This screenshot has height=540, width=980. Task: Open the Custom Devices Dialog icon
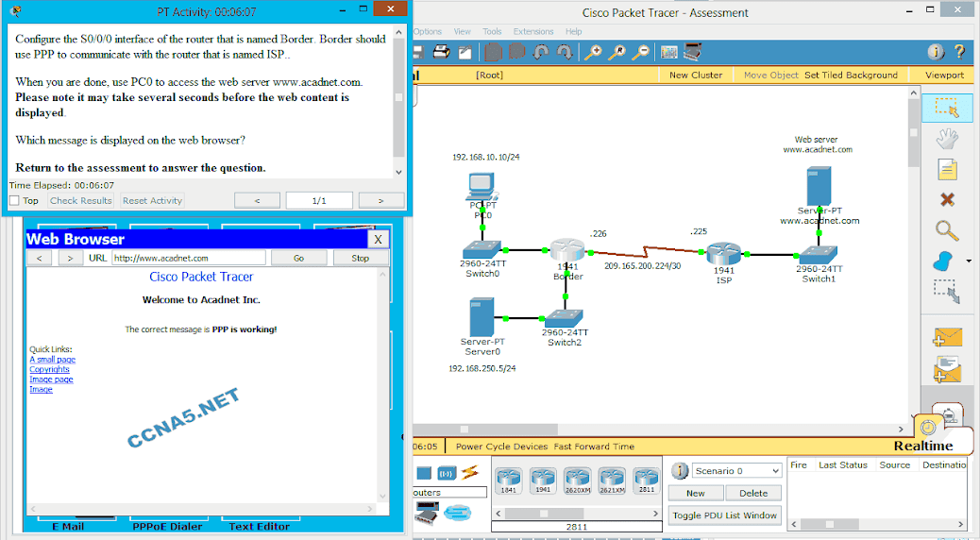click(692, 52)
